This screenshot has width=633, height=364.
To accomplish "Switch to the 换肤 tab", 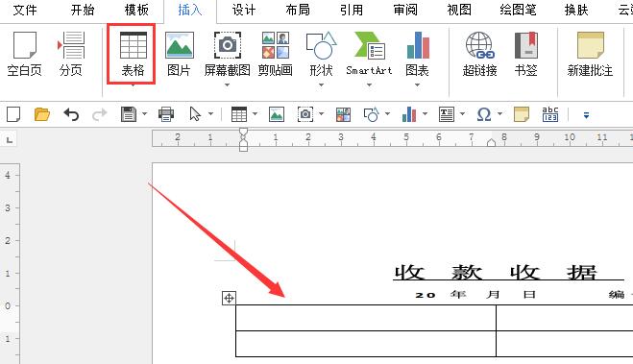I will click(576, 10).
